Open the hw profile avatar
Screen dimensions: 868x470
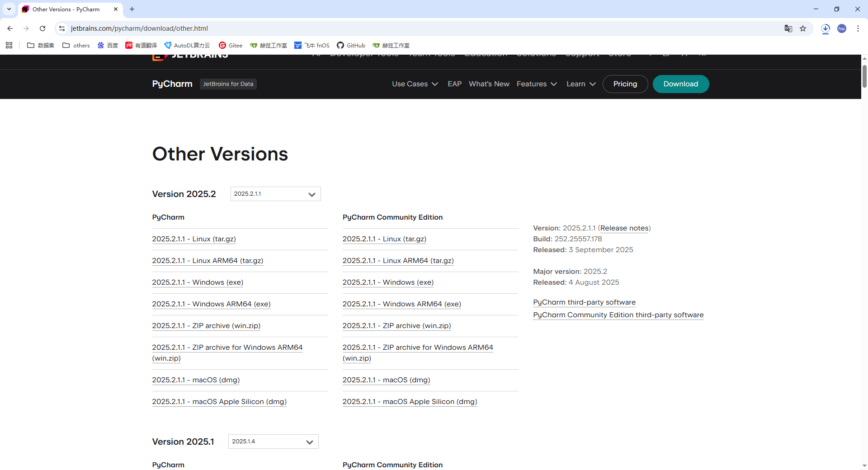pyautogui.click(x=842, y=28)
